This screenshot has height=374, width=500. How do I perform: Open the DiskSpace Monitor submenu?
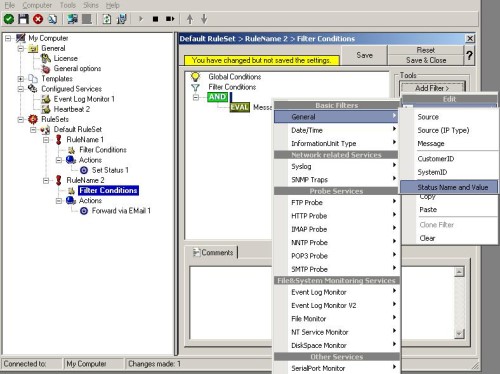336,346
